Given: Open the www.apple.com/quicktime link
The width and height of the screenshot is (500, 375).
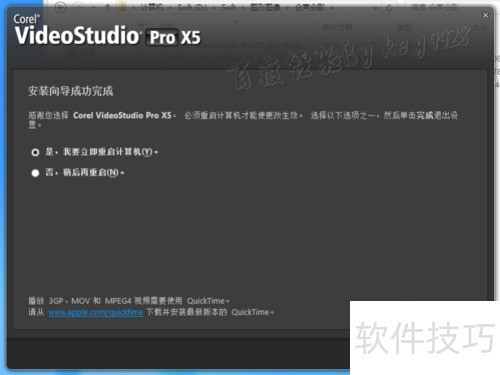Looking at the screenshot, I should pos(96,312).
